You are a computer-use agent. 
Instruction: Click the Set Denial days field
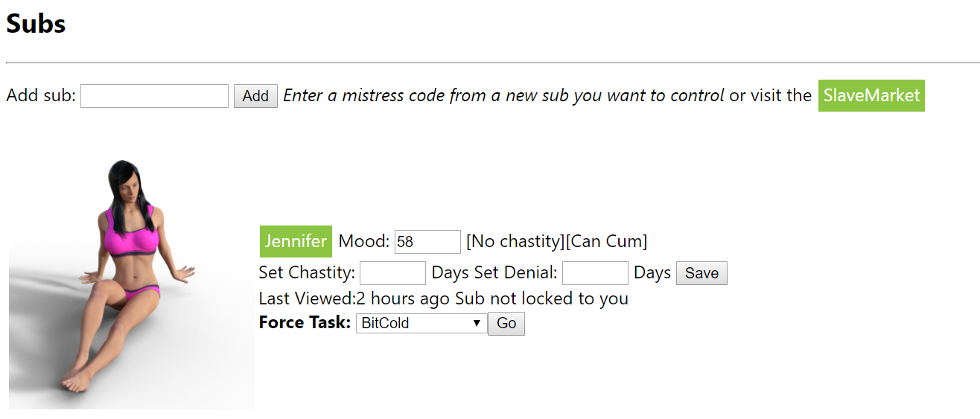[595, 273]
